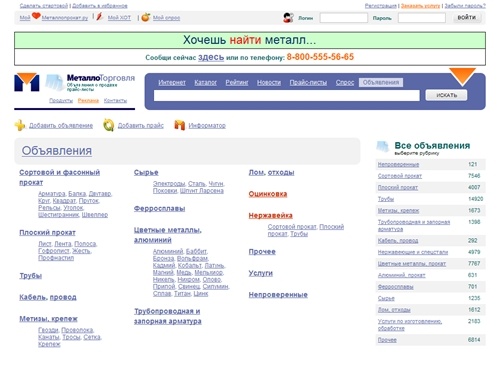
Task: Click the red pepper icon beside Мой ХОТ
Action: click(99, 17)
